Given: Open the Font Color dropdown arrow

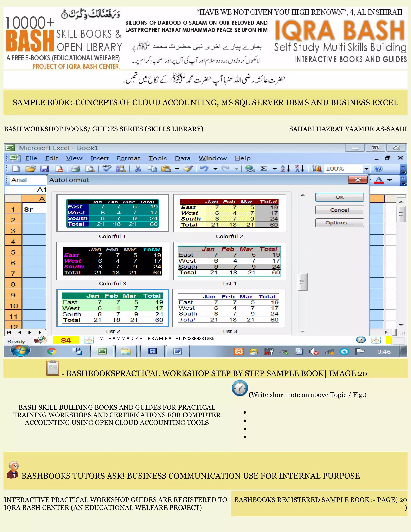Looking at the screenshot, I should pyautogui.click(x=390, y=180).
